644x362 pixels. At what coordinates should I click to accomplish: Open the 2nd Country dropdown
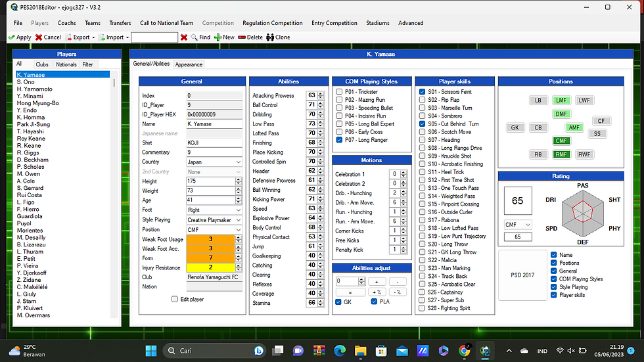point(214,171)
